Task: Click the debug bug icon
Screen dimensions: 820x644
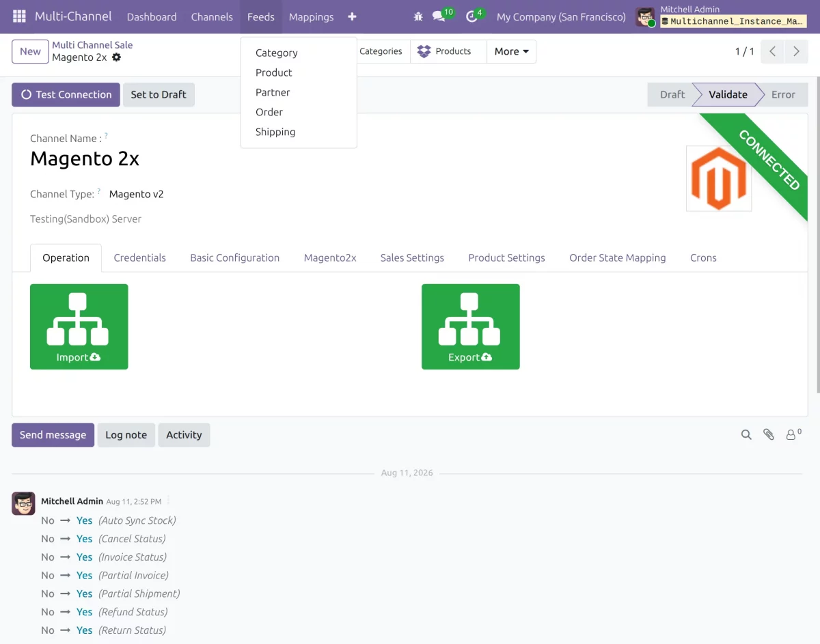Action: click(418, 16)
